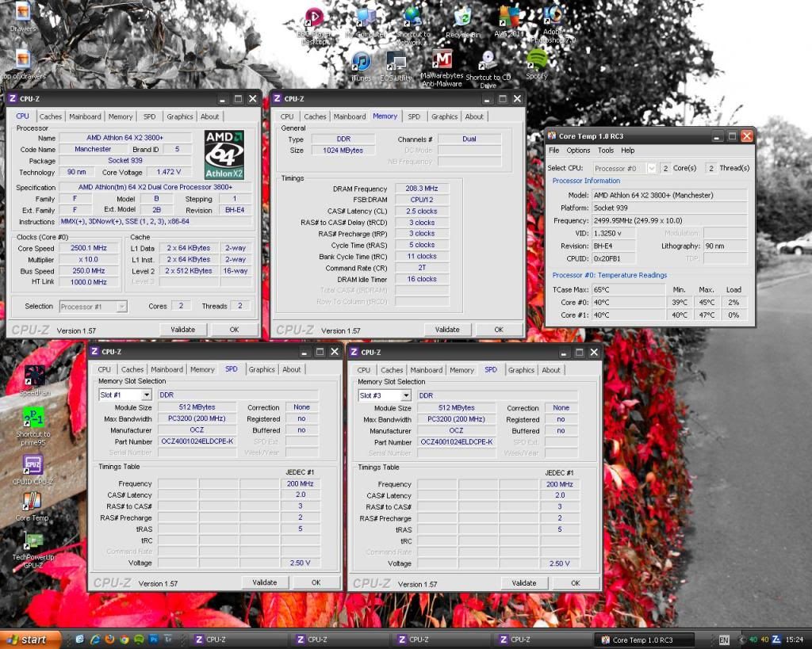Viewport: 812px width, 649px height.
Task: Open the Options menu in Core Temp
Action: click(578, 150)
